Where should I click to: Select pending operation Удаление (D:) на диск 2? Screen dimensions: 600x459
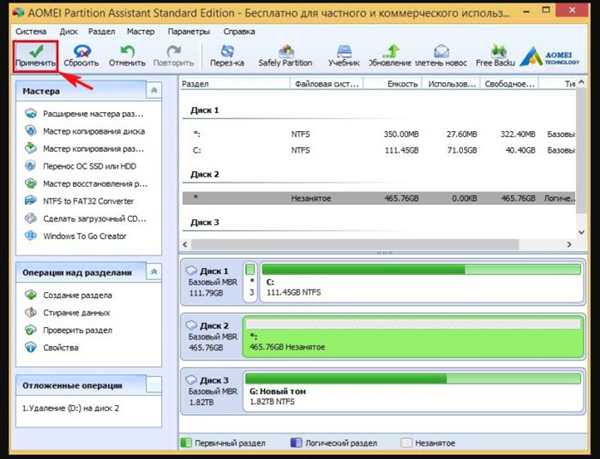[70, 408]
